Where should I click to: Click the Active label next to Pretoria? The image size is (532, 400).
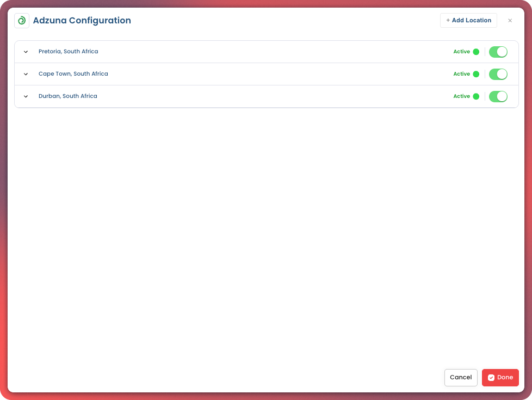[461, 51]
